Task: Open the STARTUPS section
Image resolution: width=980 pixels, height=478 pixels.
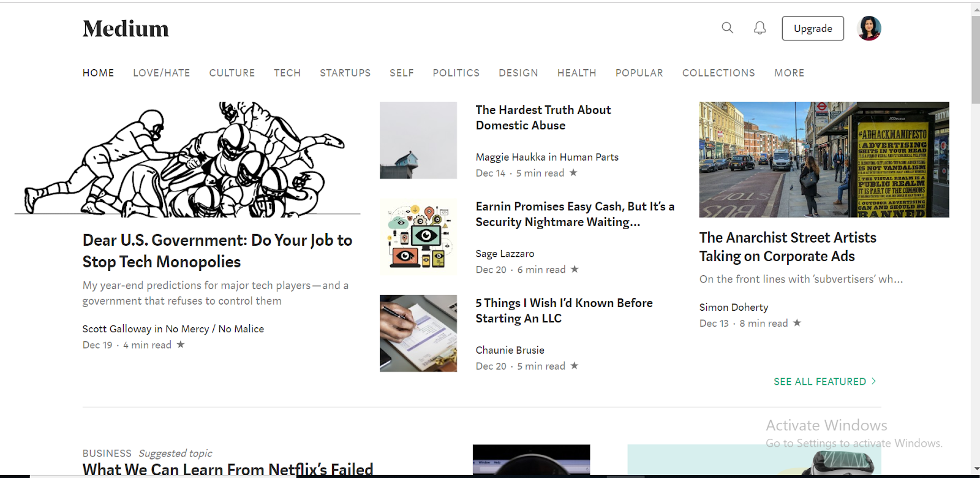Action: coord(345,73)
